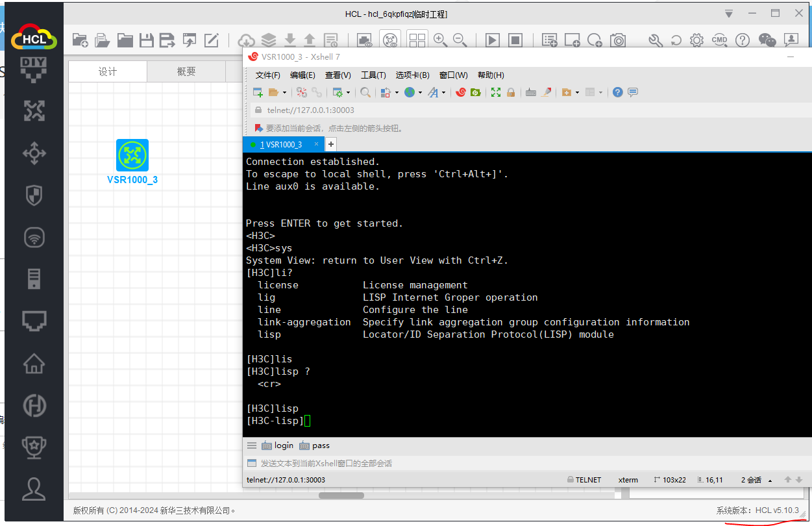This screenshot has width=812, height=526.
Task: Switch to the 概要 tab in HCL
Action: point(186,71)
